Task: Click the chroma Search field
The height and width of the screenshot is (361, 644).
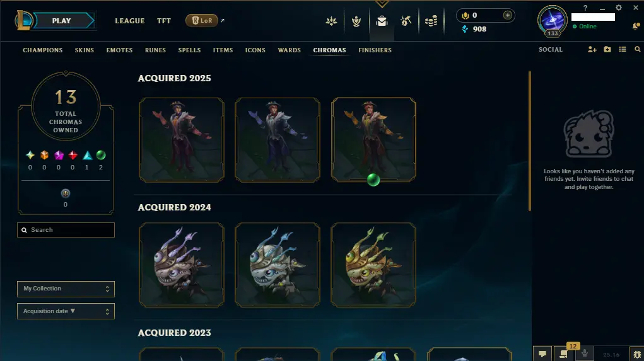Action: 66,230
